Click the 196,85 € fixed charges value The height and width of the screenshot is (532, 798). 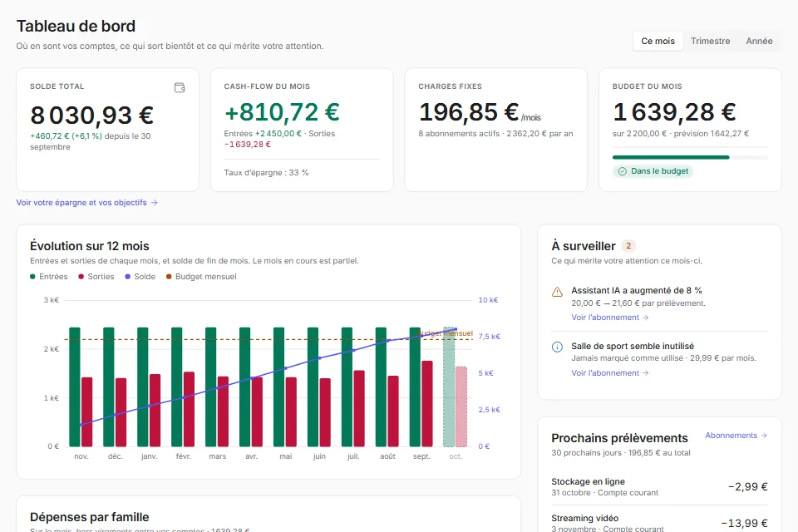(469, 112)
